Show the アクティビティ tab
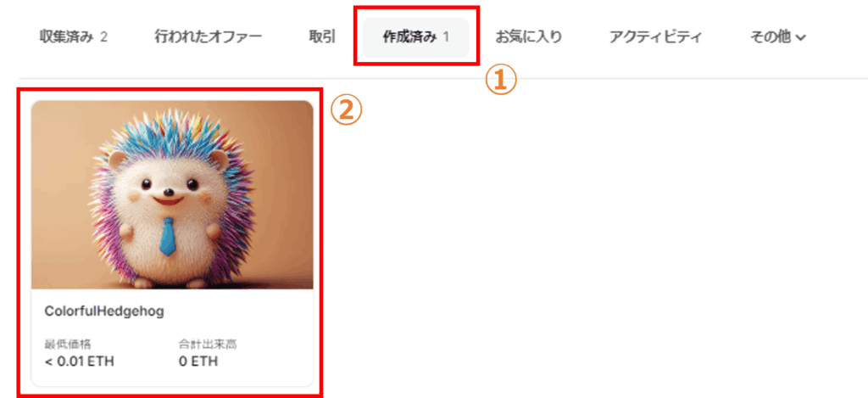868x398 pixels. pos(655,37)
